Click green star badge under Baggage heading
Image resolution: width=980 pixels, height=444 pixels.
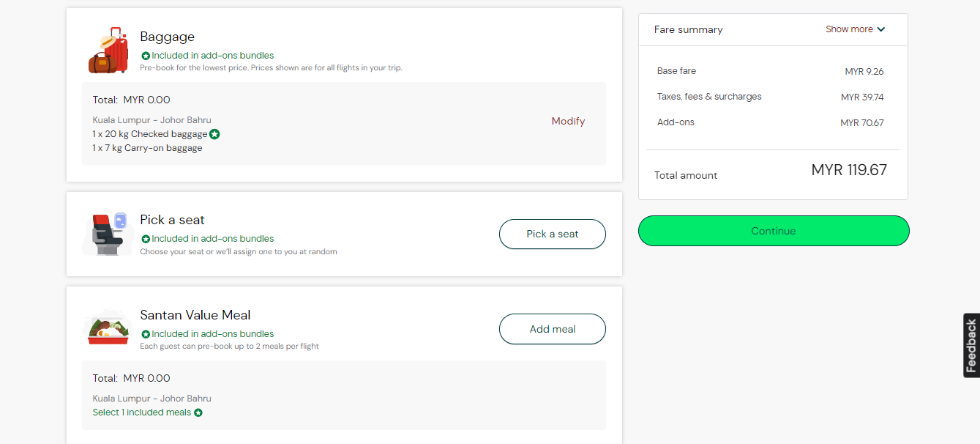coord(146,56)
